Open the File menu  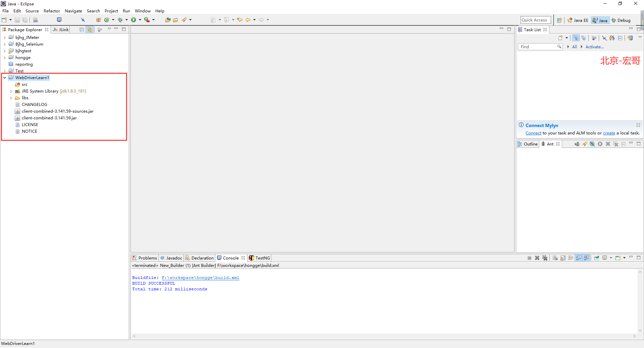point(6,11)
